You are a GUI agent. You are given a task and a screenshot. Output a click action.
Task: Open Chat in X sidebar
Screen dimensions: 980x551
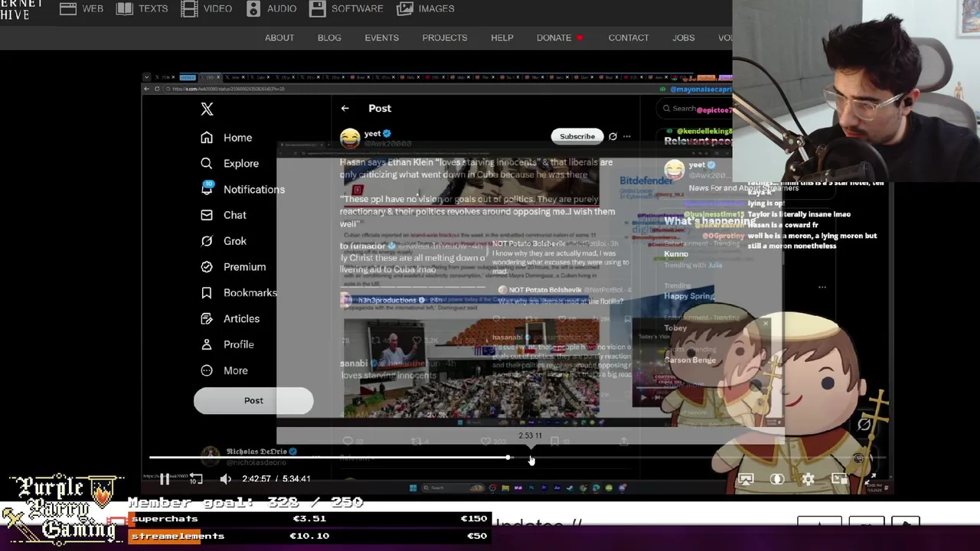point(224,215)
